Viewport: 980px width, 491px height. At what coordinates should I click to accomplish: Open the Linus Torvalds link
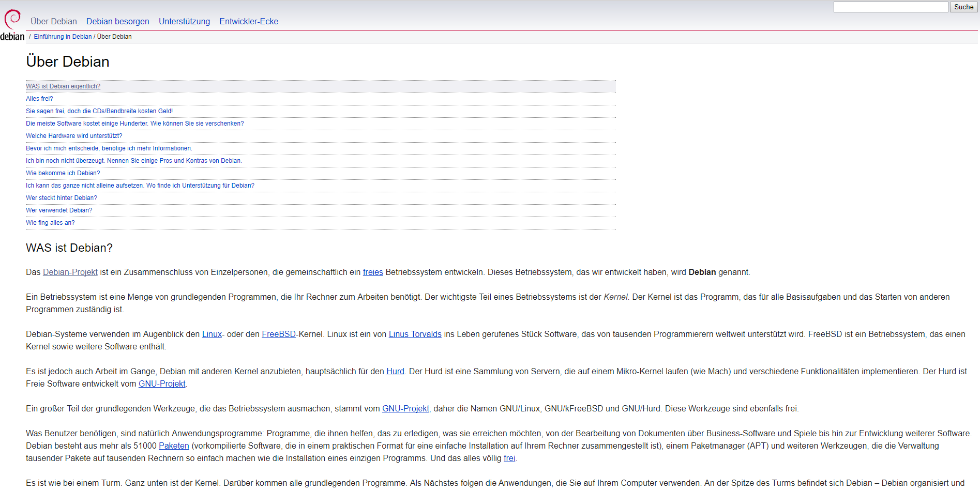(415, 334)
